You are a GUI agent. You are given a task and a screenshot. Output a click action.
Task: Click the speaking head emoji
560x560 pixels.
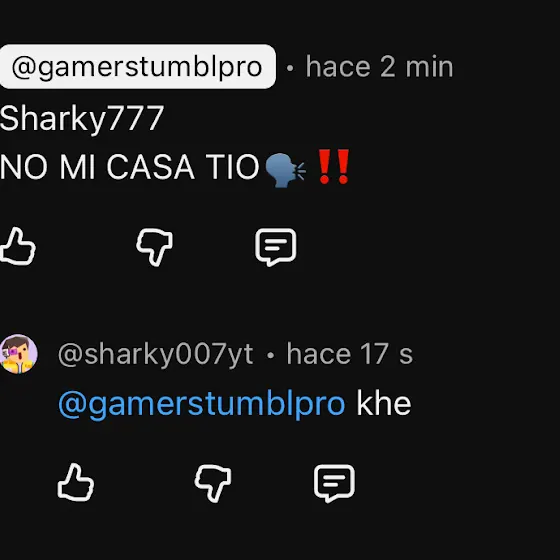285,170
